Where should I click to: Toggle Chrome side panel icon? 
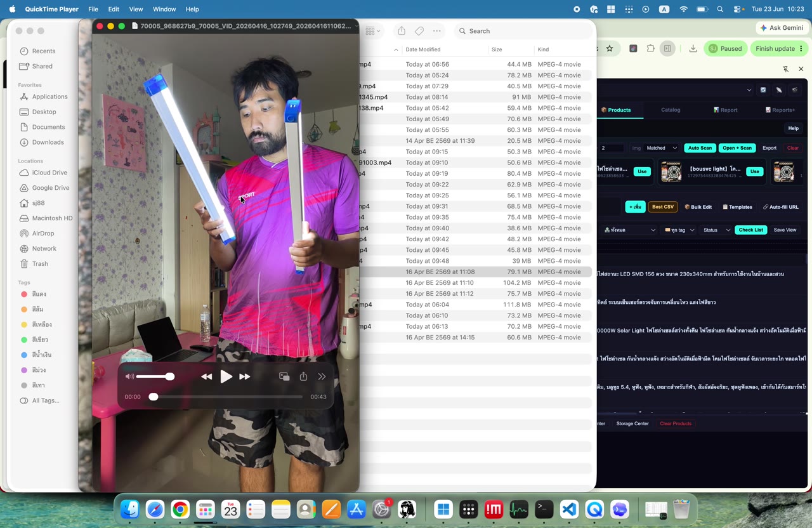667,48
